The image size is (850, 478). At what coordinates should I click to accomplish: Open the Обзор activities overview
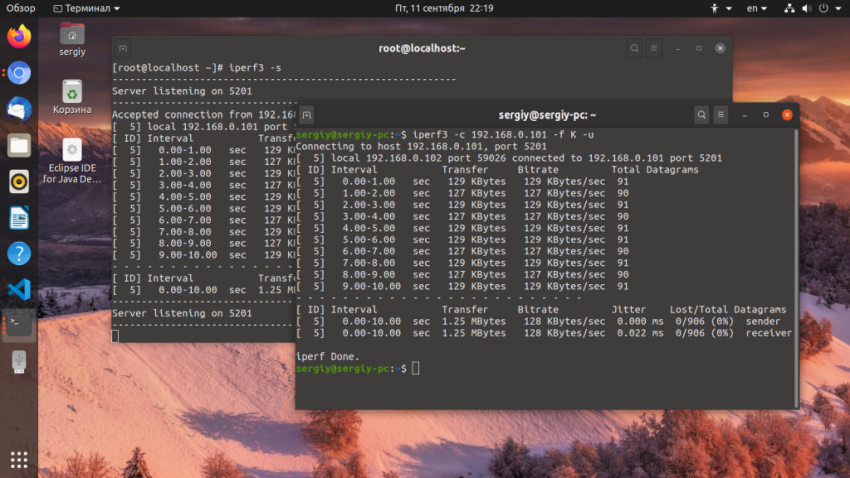(x=20, y=8)
